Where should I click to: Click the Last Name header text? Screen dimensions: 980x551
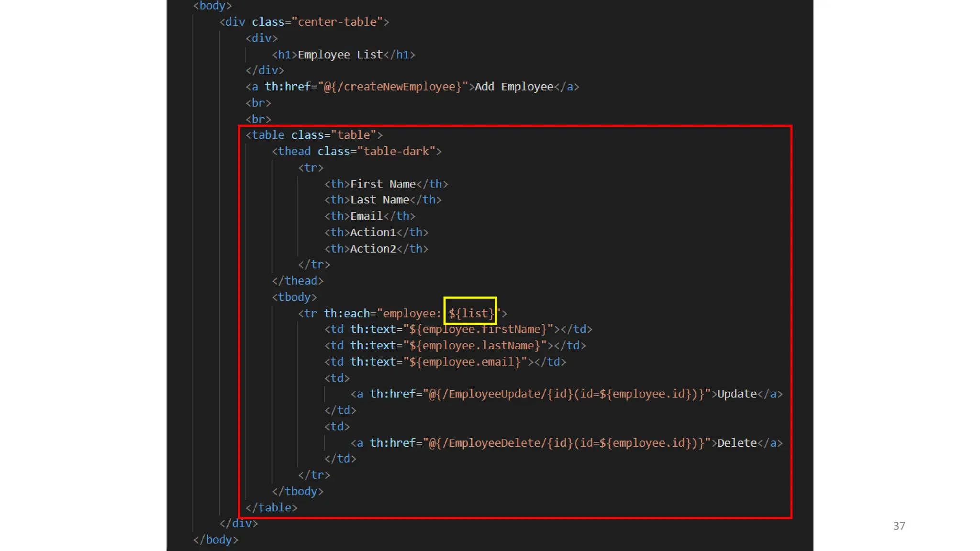[379, 200]
